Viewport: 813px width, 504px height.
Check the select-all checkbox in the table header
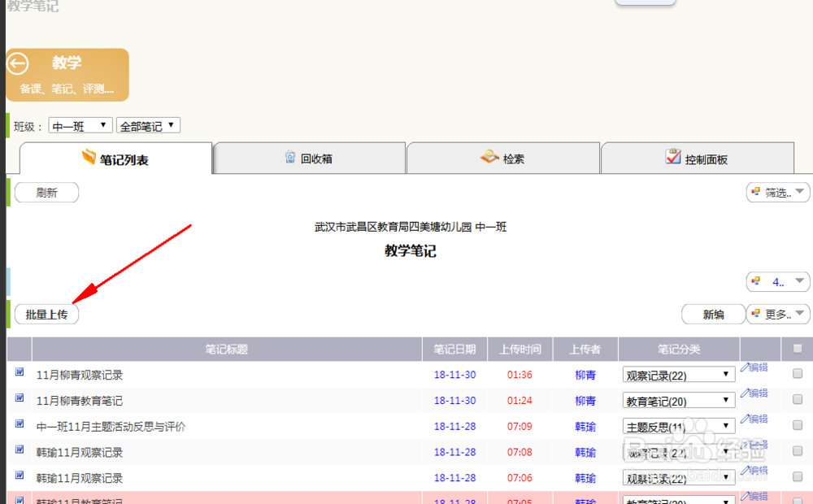(798, 349)
